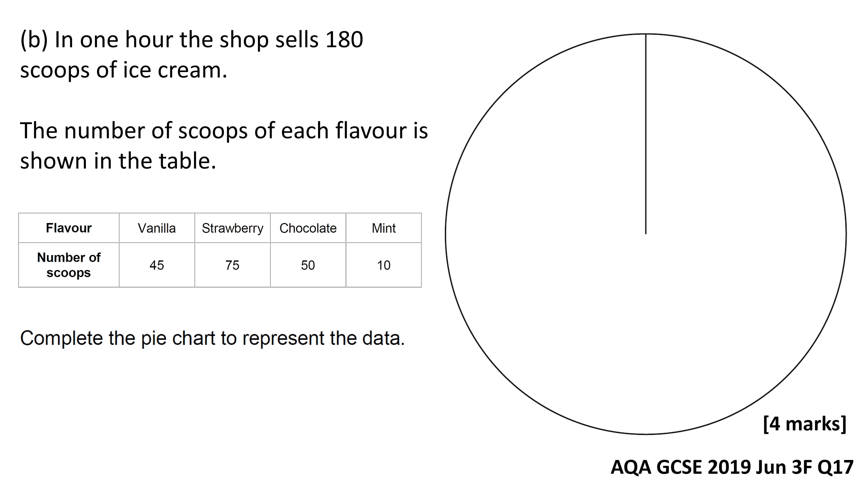Click the value 10 in the table

click(384, 265)
